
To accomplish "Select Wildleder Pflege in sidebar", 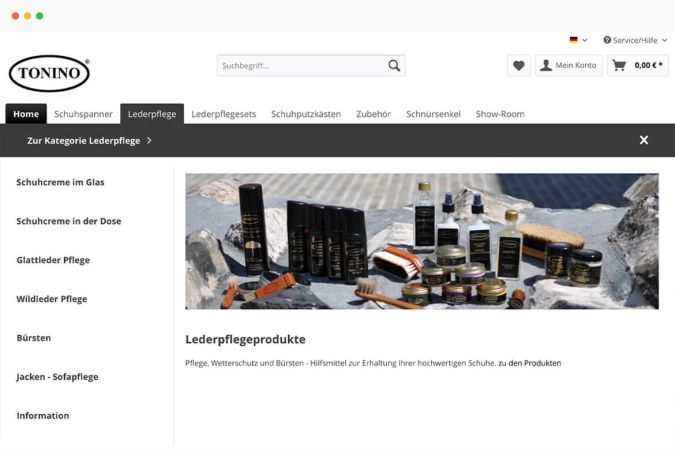I will 52,299.
